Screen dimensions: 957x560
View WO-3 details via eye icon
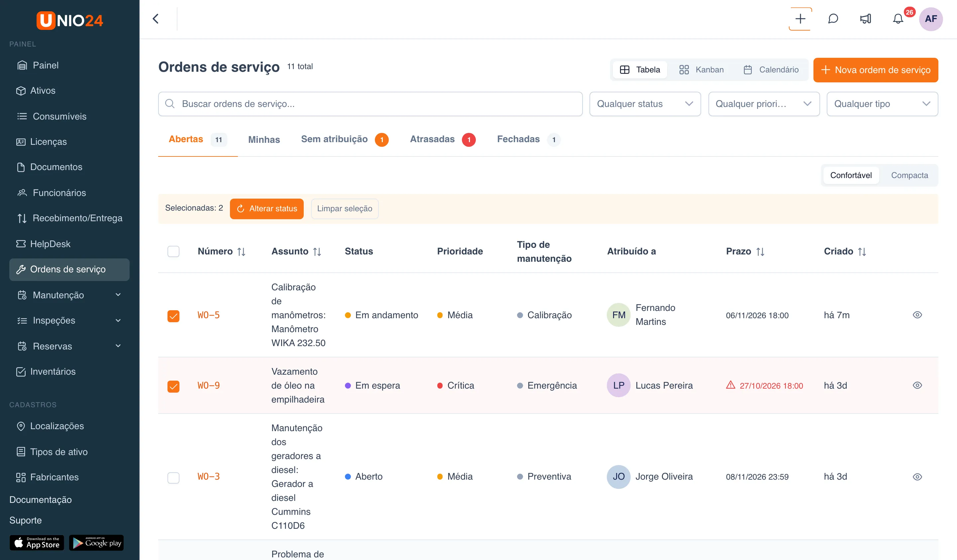tap(917, 477)
